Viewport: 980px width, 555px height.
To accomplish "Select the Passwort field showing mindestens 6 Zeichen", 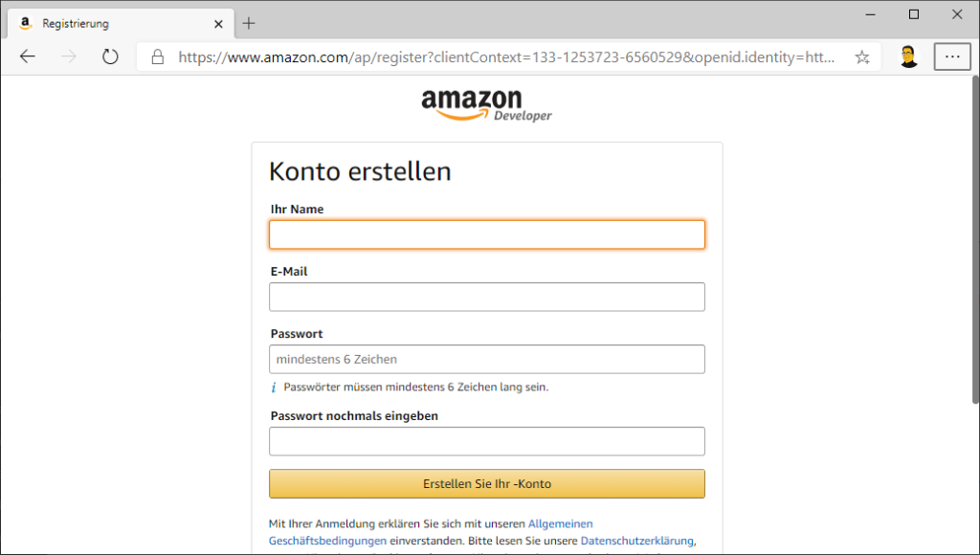I will point(487,359).
